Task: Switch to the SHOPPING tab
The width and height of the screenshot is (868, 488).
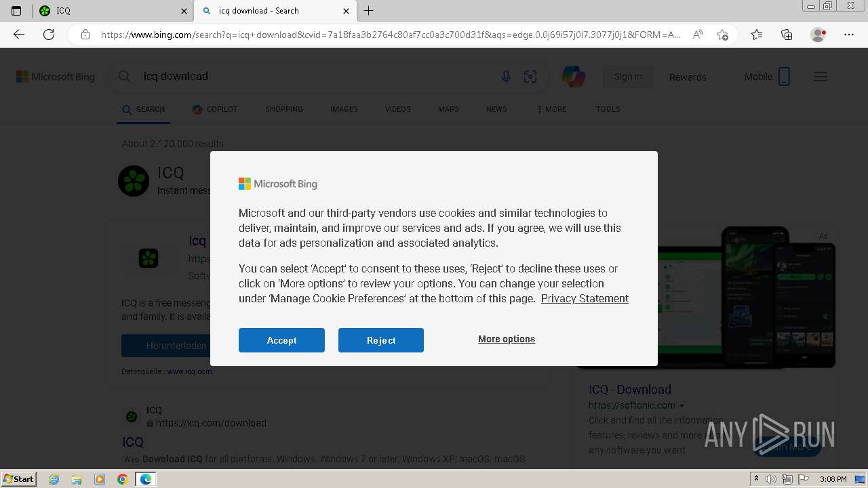Action: click(284, 109)
